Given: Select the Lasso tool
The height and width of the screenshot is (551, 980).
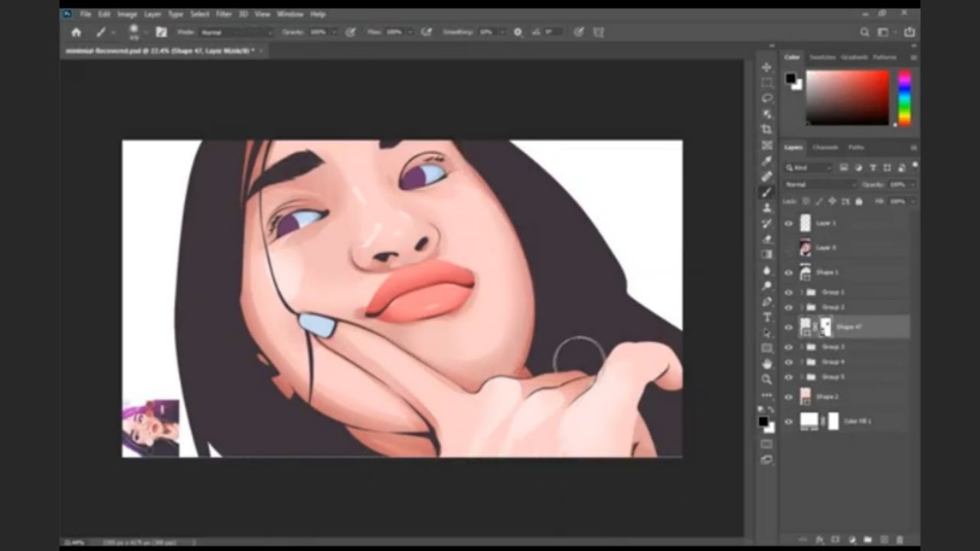Looking at the screenshot, I should (x=766, y=99).
